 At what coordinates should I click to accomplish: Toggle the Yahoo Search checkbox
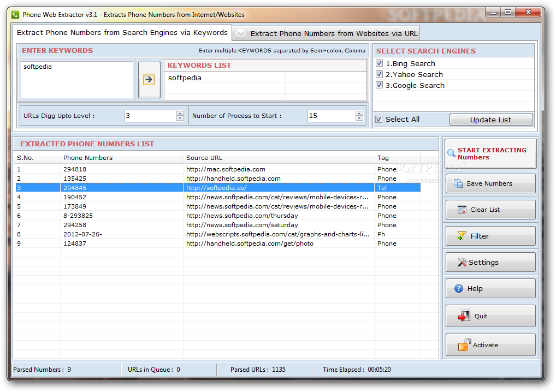(x=380, y=74)
